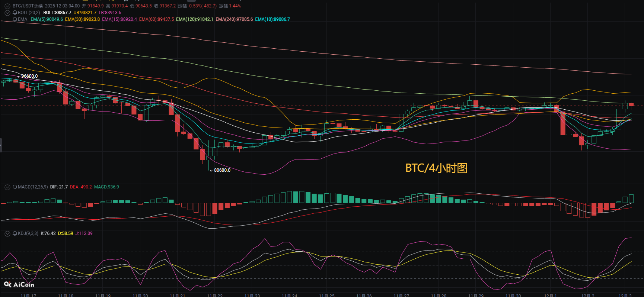
Task: Click the 96600.0 high price marker
Action: [29, 76]
